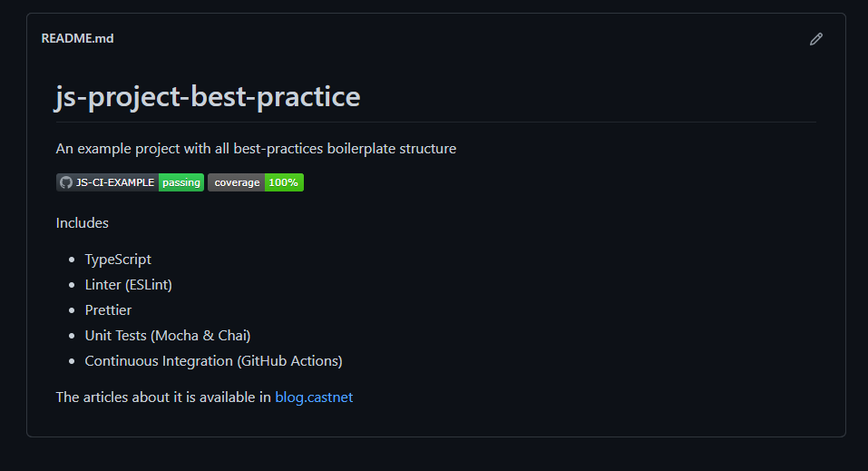Click the green passing status badge
Viewport: 868px width, 471px height.
coord(181,182)
